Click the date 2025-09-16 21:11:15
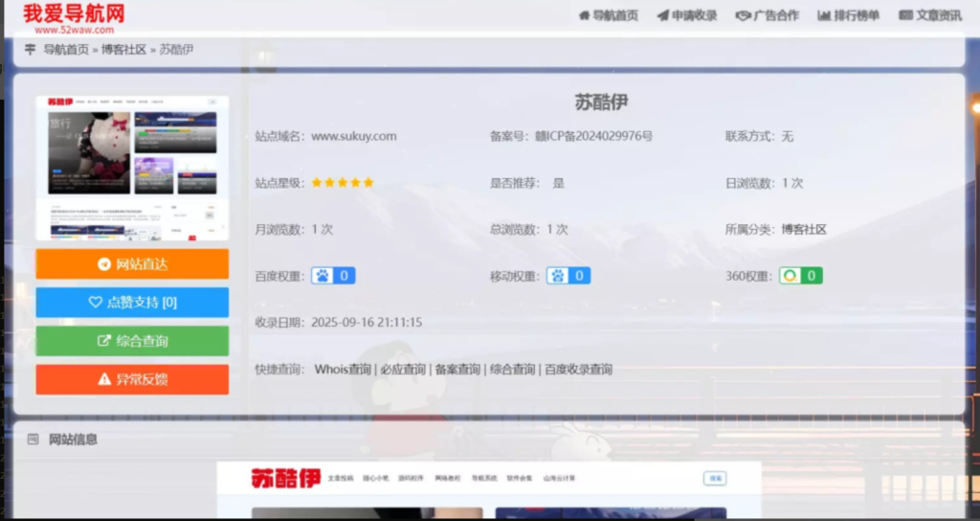The image size is (980, 521). pyautogui.click(x=367, y=322)
